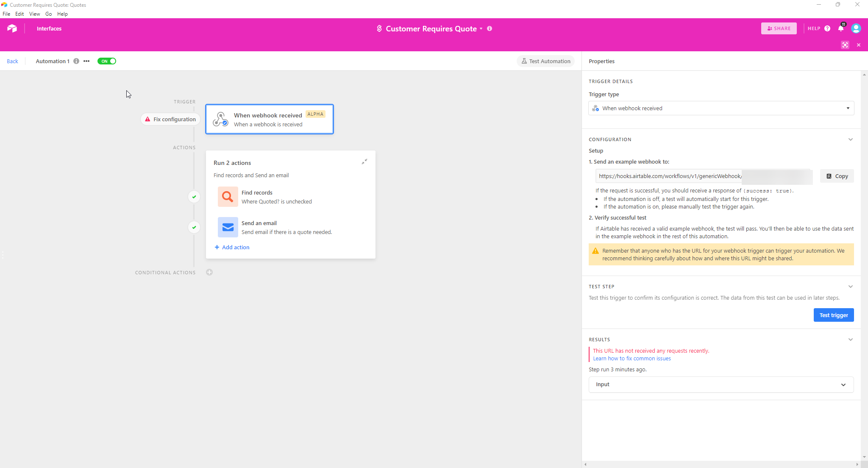
Task: Click the Find records magnifier icon
Action: (x=228, y=197)
